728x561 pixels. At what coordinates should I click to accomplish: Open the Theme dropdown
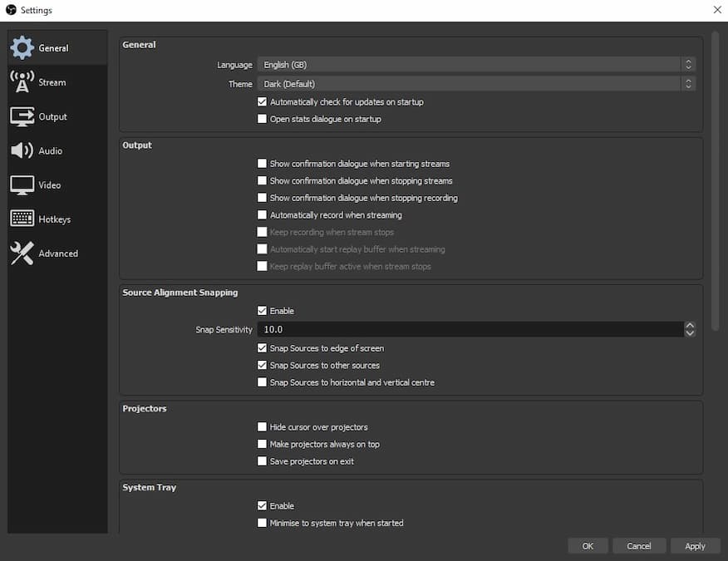pyautogui.click(x=476, y=84)
